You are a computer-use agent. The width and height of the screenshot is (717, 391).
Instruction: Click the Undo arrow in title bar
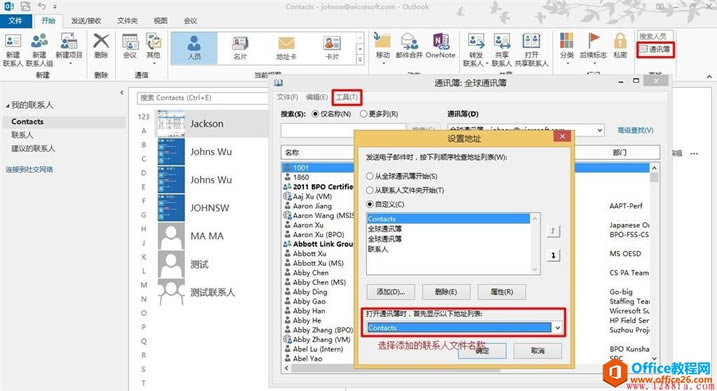42,6
